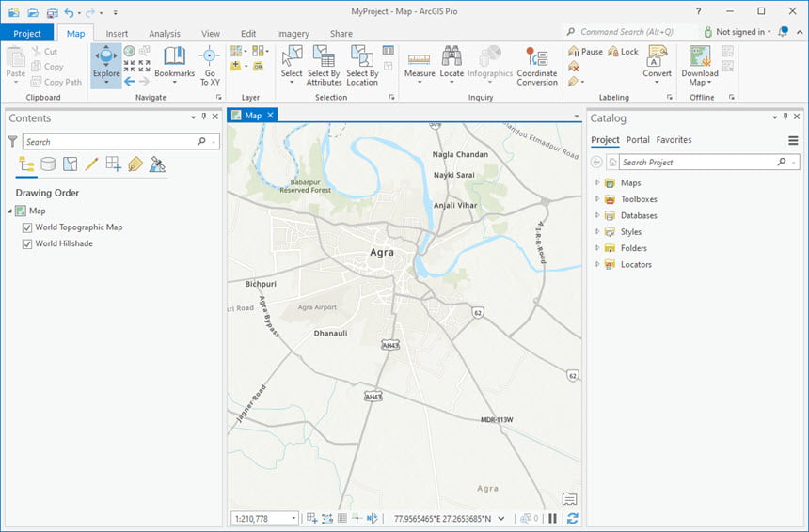Image resolution: width=809 pixels, height=532 pixels.
Task: Open the Not signed in dropdown
Action: tap(738, 31)
